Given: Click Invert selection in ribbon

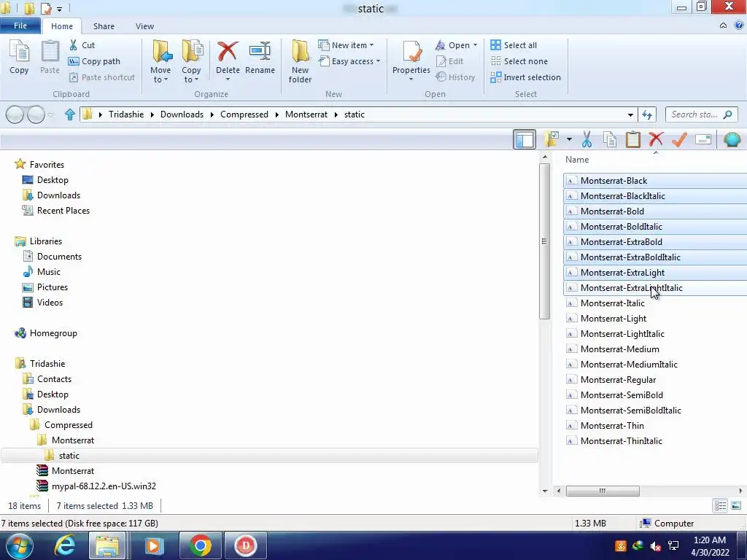Looking at the screenshot, I should click(x=525, y=77).
